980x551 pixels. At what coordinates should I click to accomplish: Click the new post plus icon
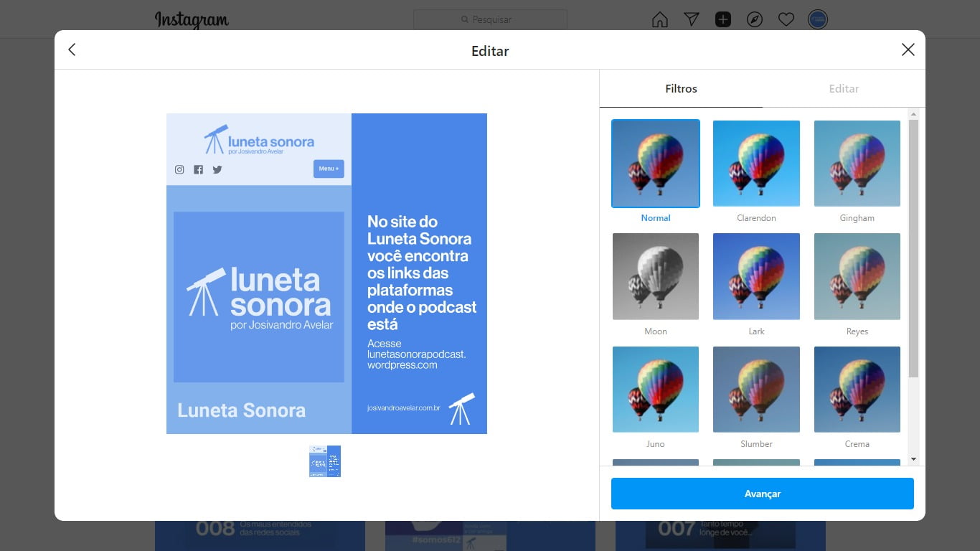pyautogui.click(x=723, y=19)
